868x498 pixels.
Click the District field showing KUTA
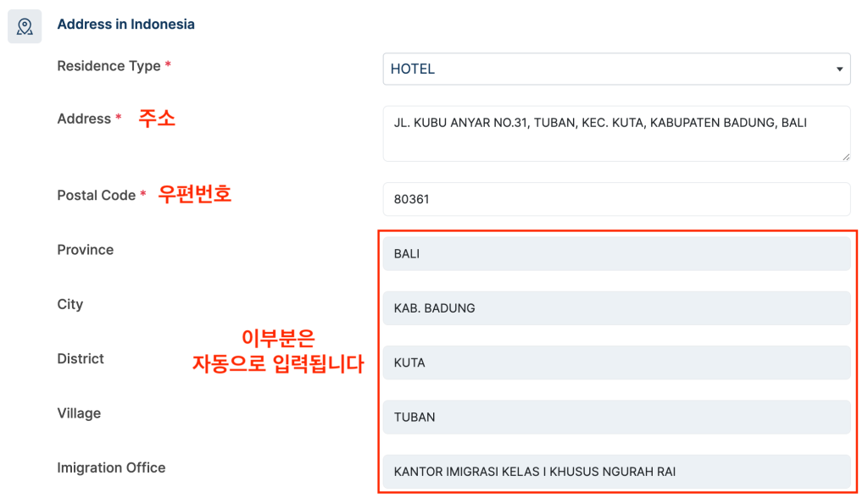click(616, 362)
